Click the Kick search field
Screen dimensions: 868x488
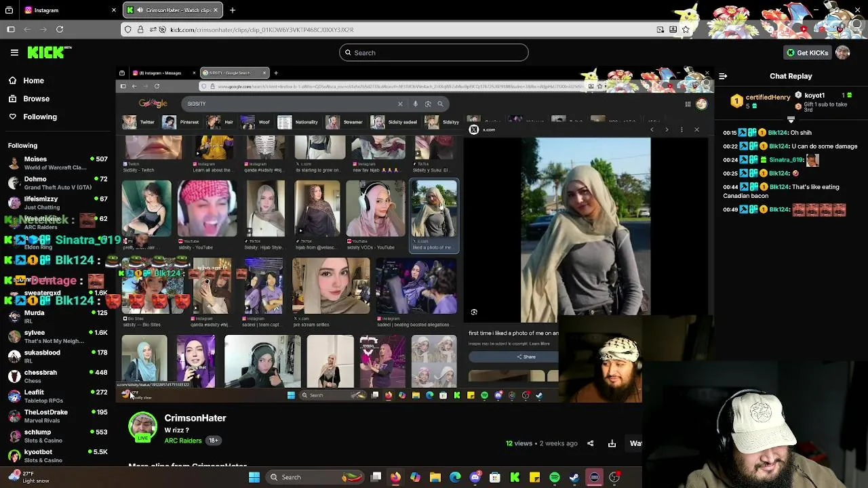434,52
